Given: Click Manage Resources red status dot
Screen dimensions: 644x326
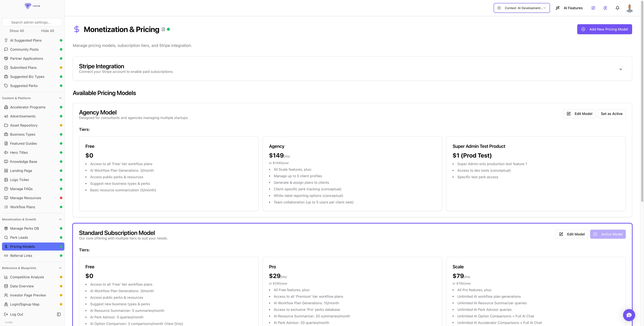Looking at the screenshot, I should coord(61,198).
